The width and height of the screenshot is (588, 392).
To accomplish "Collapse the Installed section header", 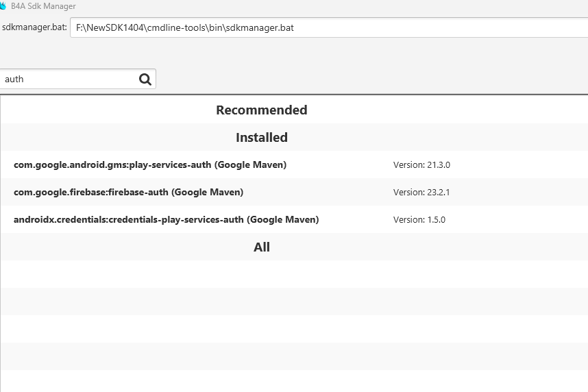I will [261, 137].
